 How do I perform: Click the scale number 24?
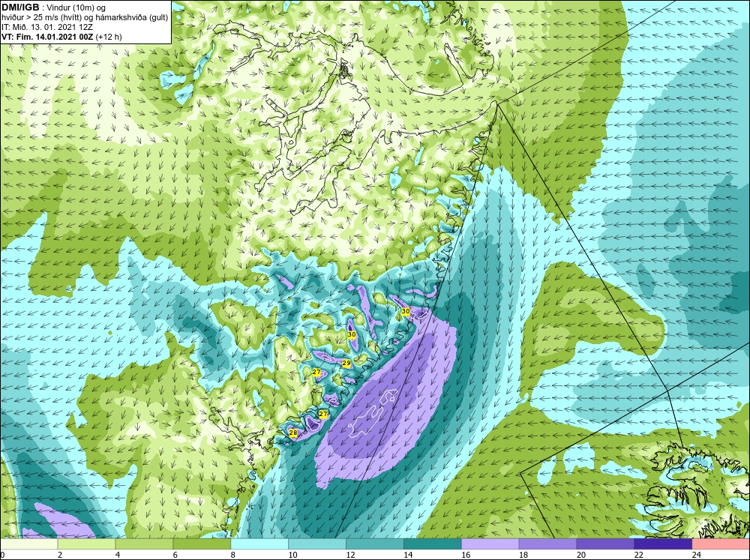(697, 555)
